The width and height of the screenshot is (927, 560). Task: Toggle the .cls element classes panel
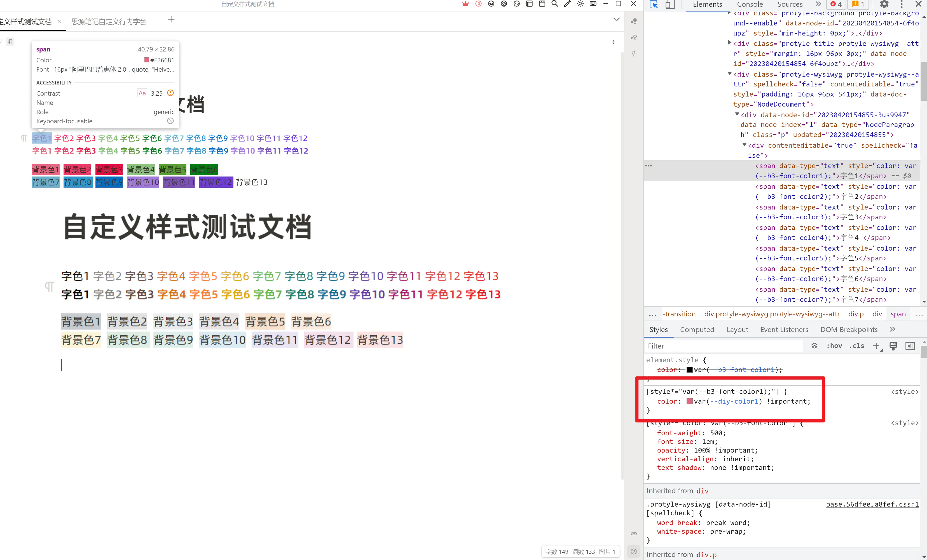point(856,346)
